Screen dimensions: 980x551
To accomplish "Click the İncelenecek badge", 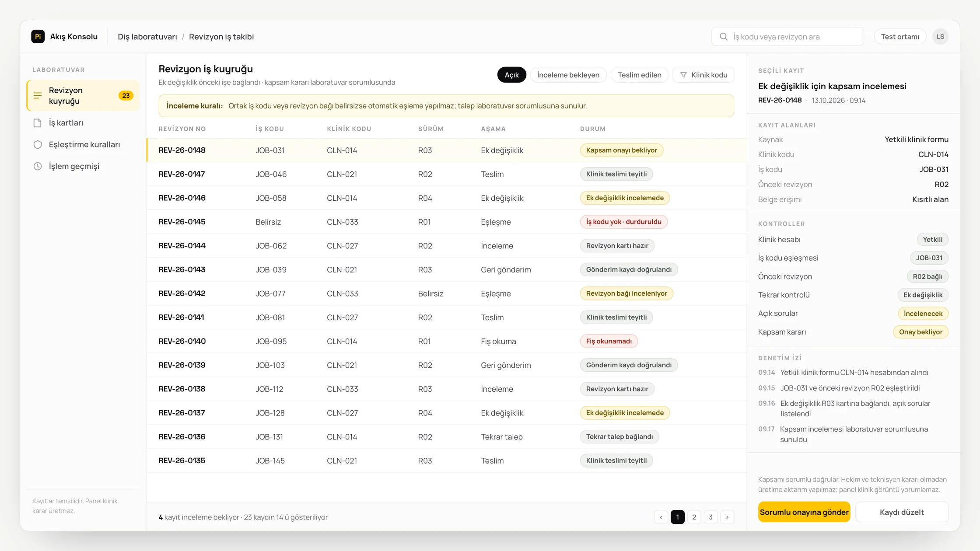I will 923,314.
